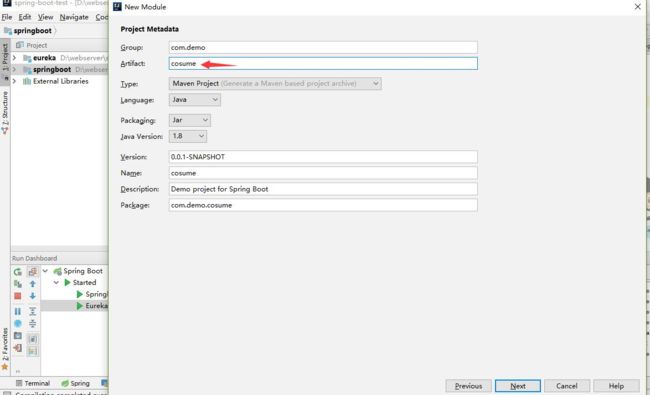Click the red Exit icon in Run Dashboard
The image size is (650, 395).
coord(17,348)
